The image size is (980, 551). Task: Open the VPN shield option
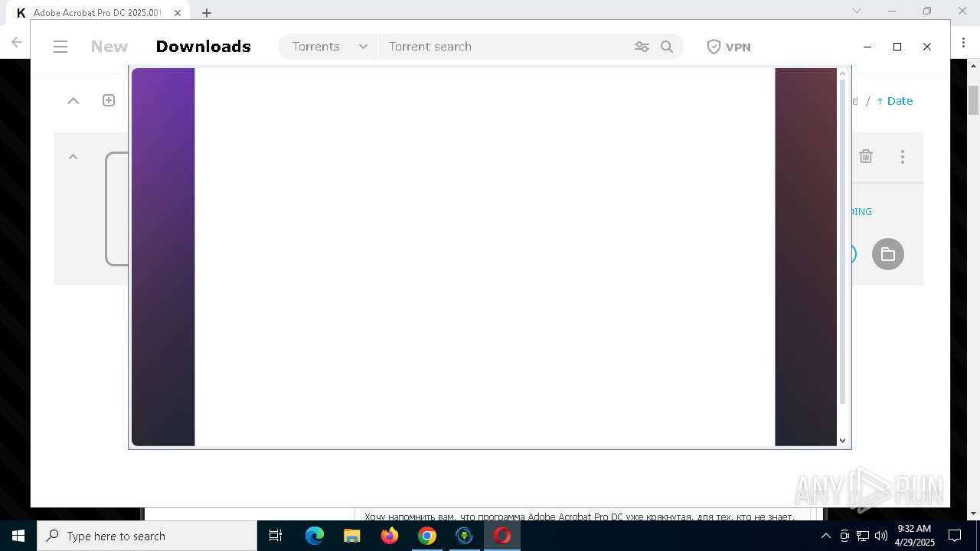coord(728,47)
